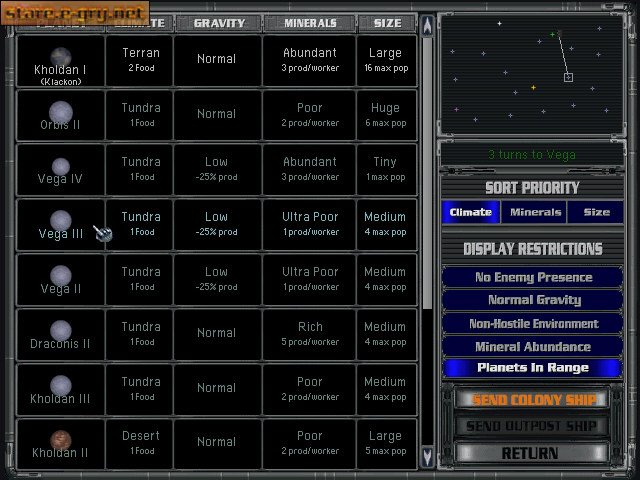Click "Poor 2 prod/worker" cell for Kholdan III
This screenshot has width=640, height=480.
tap(309, 389)
